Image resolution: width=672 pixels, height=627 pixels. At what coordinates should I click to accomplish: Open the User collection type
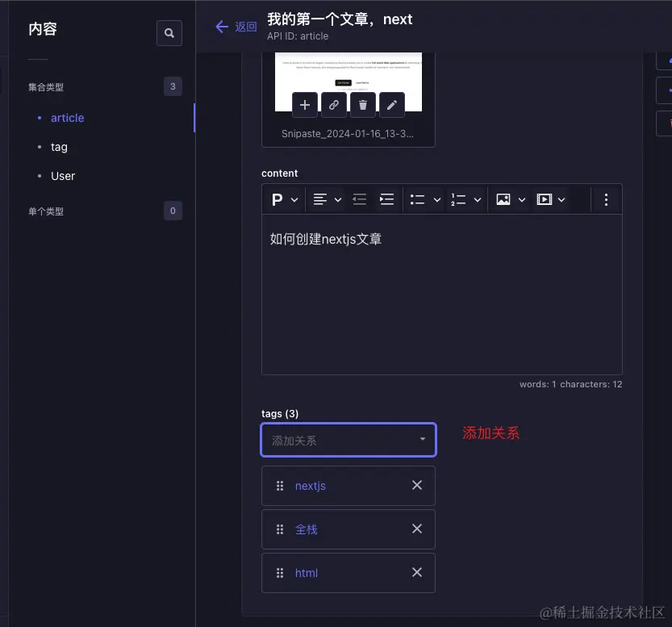tap(63, 176)
